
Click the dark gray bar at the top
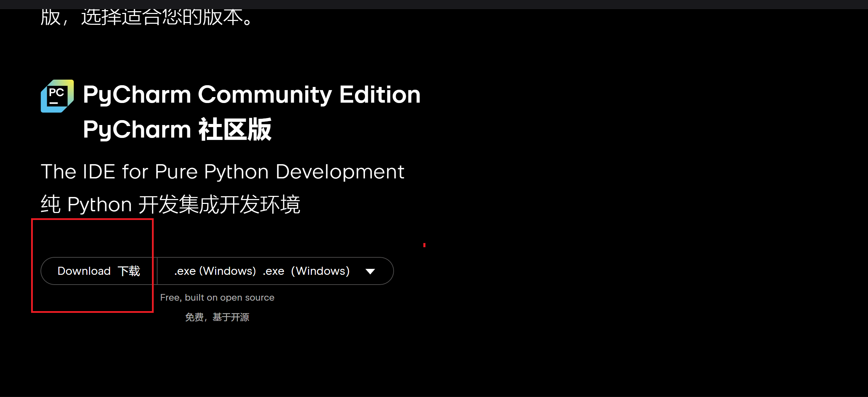[x=434, y=4]
